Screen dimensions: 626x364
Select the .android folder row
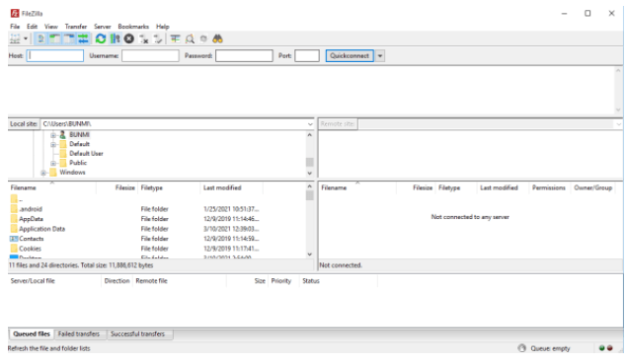157,209
